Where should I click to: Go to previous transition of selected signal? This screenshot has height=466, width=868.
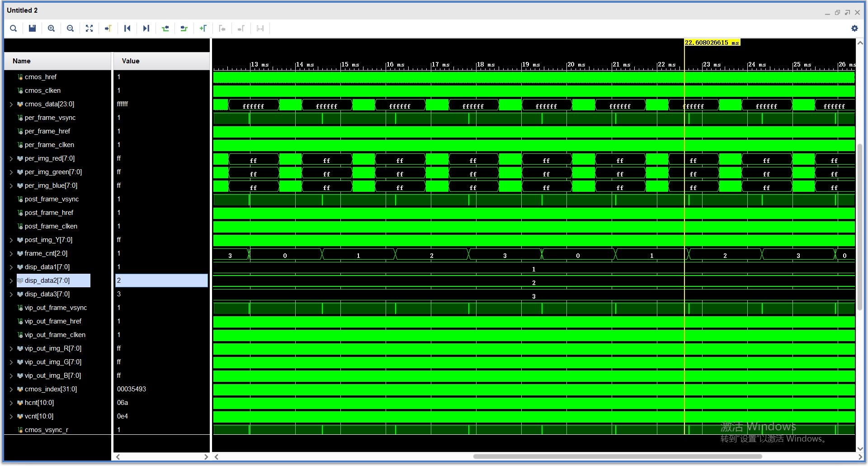(x=165, y=28)
